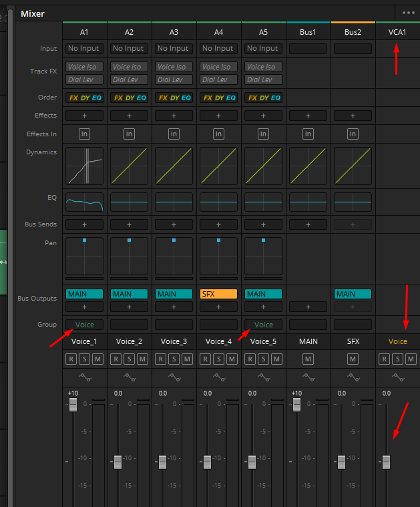Add an effect on Bus1
The height and width of the screenshot is (507, 420).
click(x=308, y=116)
